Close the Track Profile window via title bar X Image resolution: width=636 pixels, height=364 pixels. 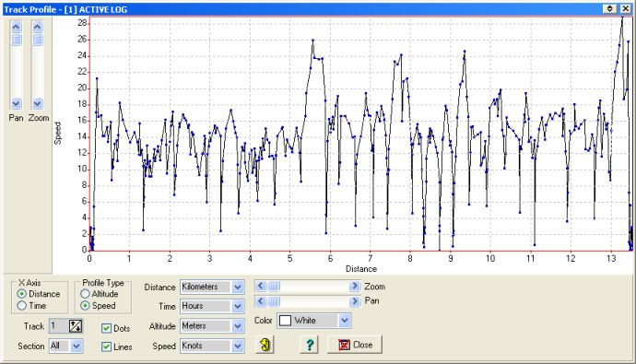[625, 8]
